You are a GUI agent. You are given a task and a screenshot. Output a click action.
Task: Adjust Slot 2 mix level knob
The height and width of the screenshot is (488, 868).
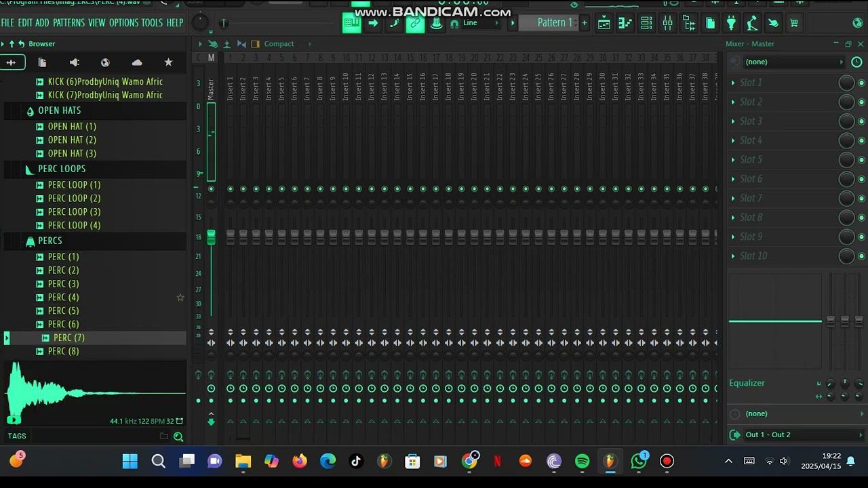846,102
